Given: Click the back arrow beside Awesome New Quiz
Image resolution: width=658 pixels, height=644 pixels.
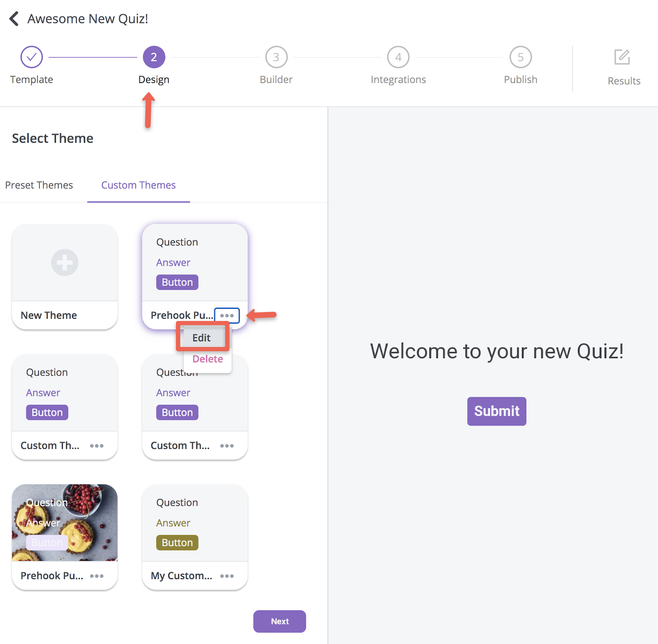Looking at the screenshot, I should click(14, 19).
